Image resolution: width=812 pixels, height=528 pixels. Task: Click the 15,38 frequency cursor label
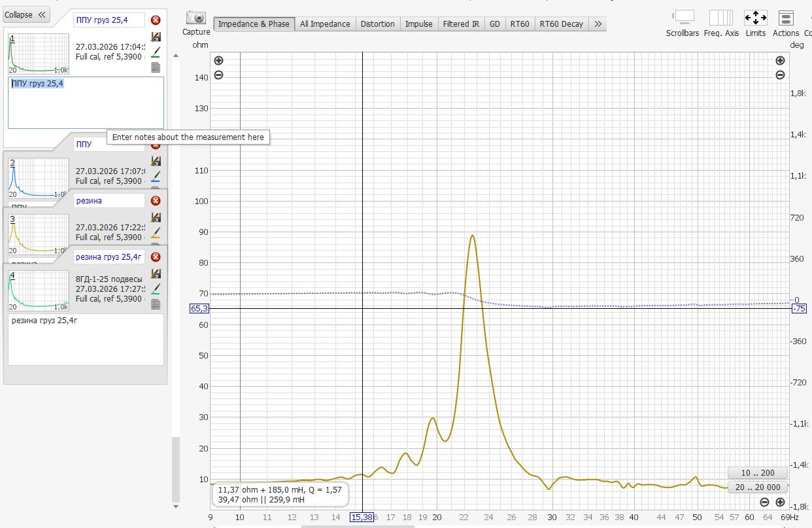(x=362, y=517)
